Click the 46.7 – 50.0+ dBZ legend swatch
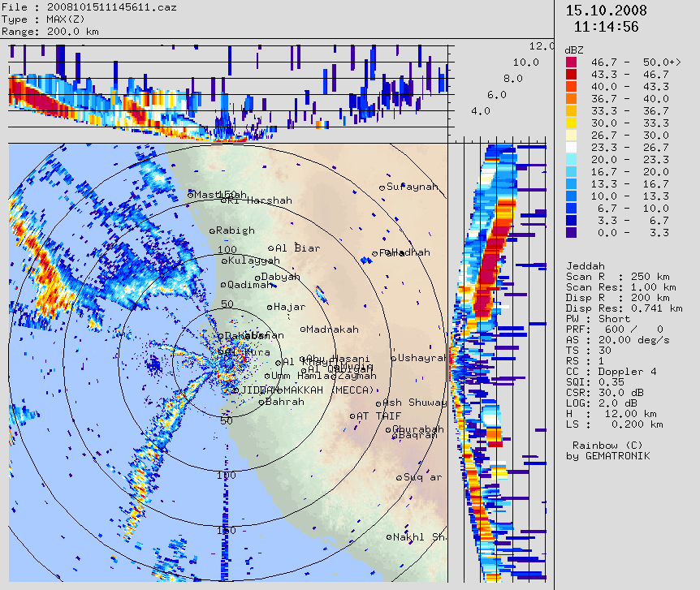The image size is (700, 590). point(571,62)
